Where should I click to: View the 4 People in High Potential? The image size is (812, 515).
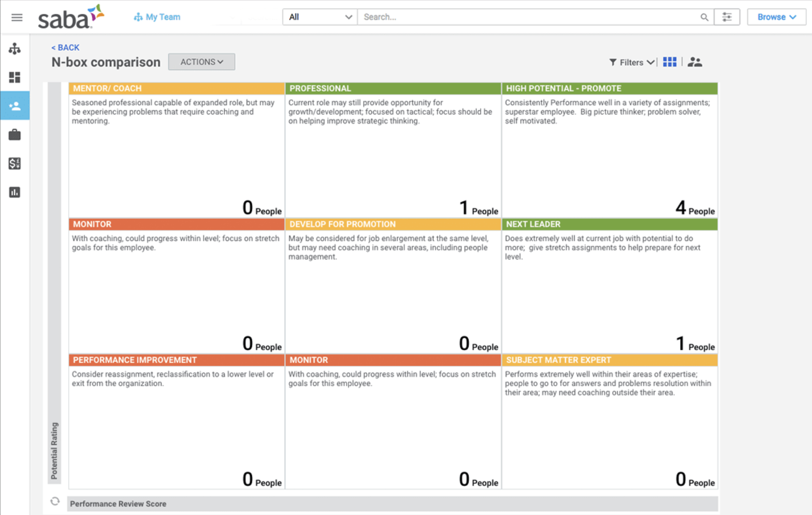point(695,208)
